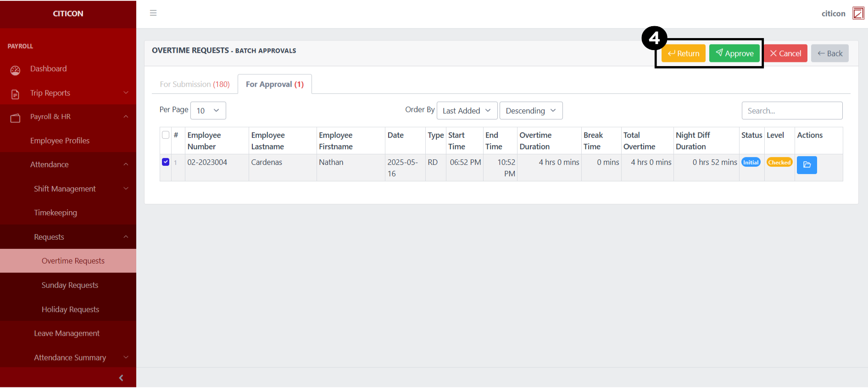
Task: Select the For Approval tab
Action: pyautogui.click(x=274, y=84)
